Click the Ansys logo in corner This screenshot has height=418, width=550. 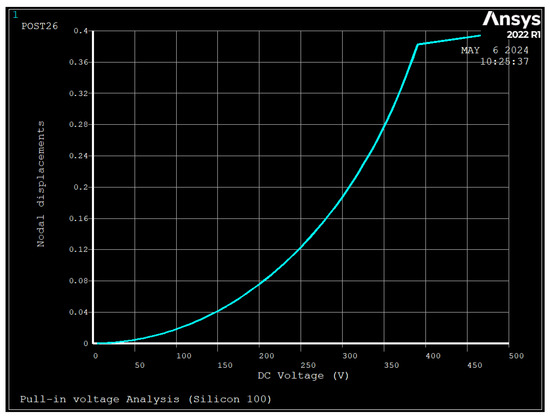511,19
